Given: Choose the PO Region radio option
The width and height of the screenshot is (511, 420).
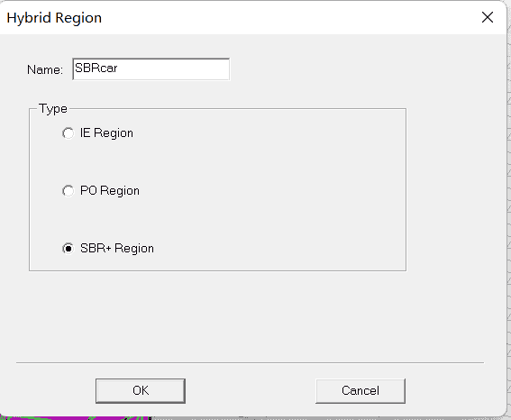Looking at the screenshot, I should click(68, 190).
